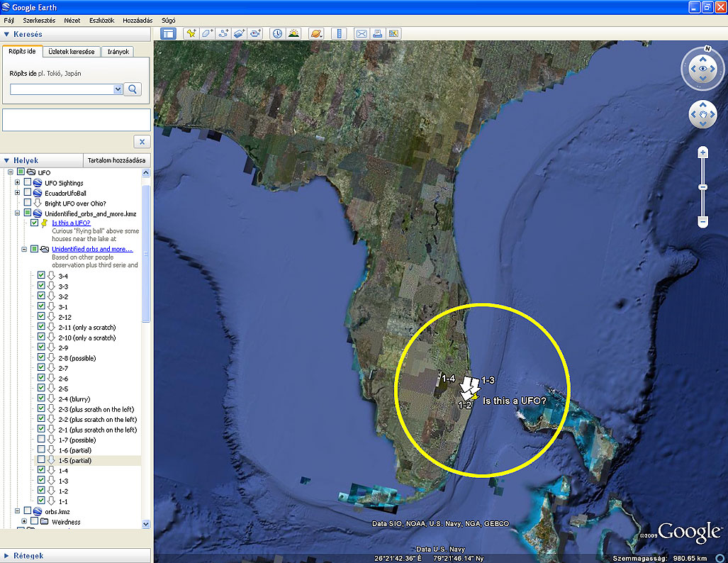Viewport: 728px width, 563px height.
Task: Toggle the sidebar panel button
Action: pos(168,33)
